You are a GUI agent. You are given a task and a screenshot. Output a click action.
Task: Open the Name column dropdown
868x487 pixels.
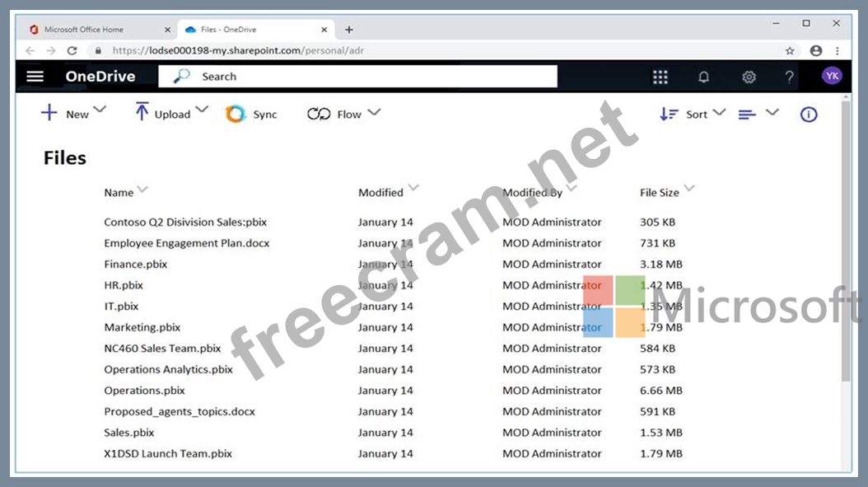142,190
